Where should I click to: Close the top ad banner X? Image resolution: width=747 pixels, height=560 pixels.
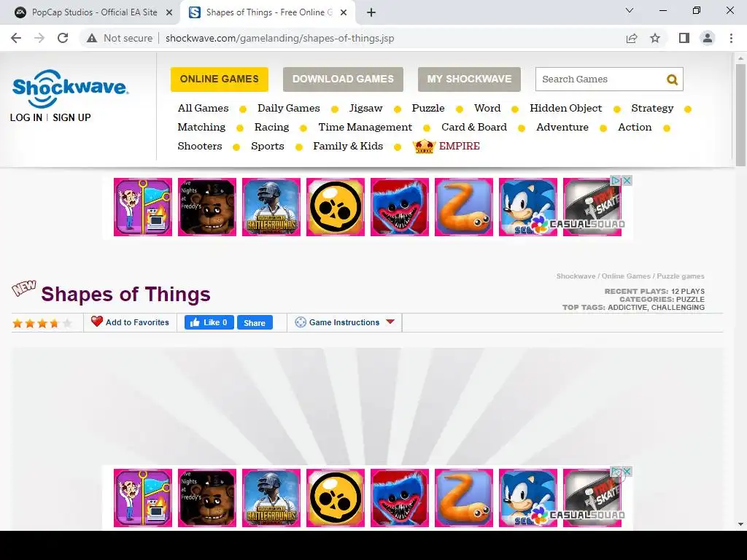(x=627, y=181)
